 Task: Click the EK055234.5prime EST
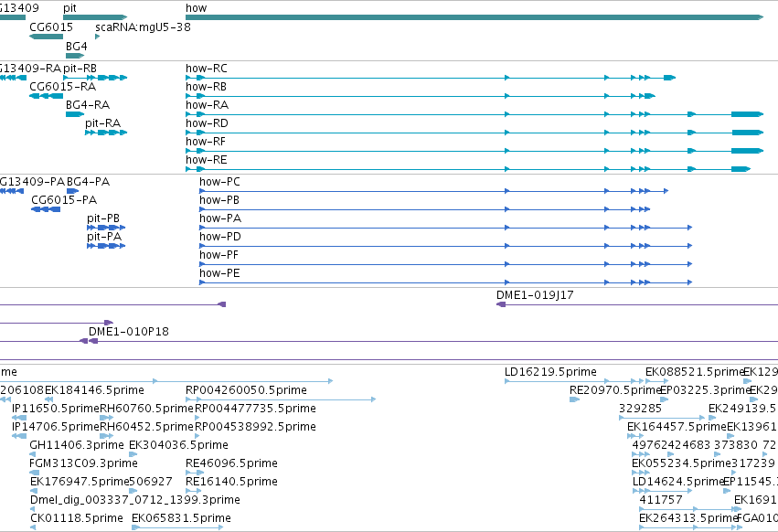tap(641, 473)
